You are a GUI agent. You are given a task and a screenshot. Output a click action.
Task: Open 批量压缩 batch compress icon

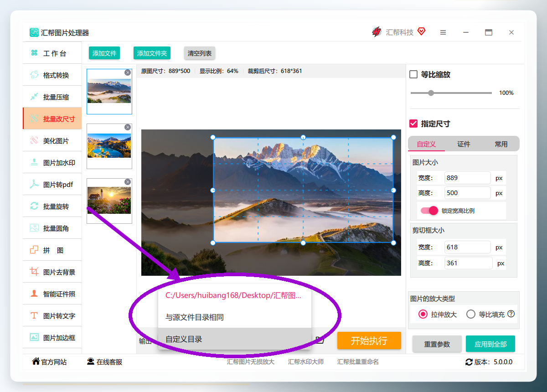point(34,97)
